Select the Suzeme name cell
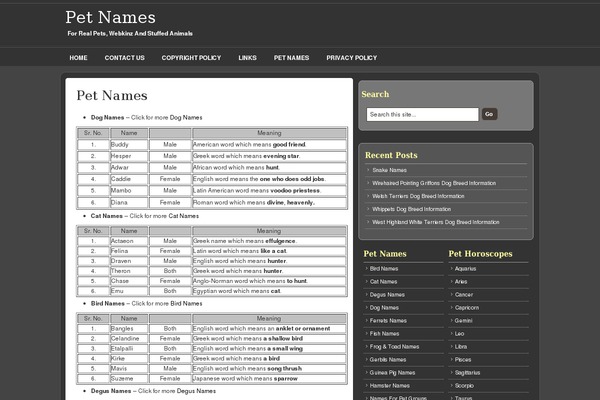The height and width of the screenshot is (400, 600). 129,379
